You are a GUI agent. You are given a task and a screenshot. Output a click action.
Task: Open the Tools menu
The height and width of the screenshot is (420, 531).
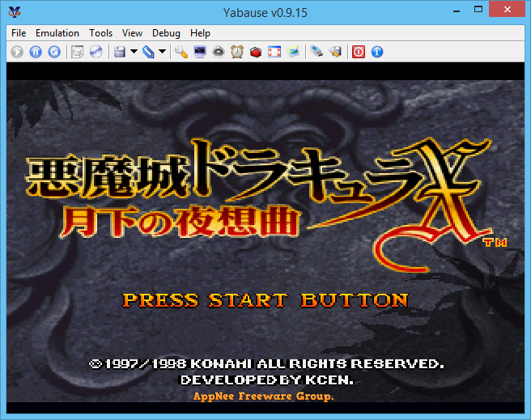point(100,33)
